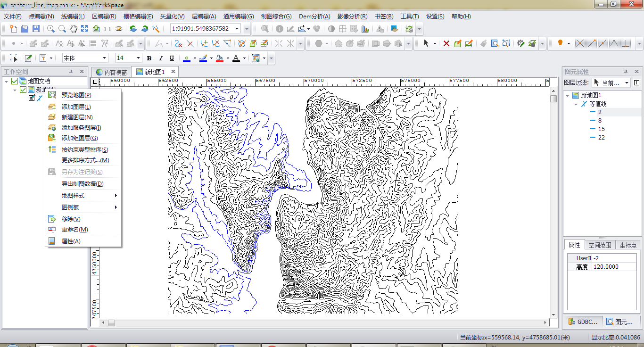
Task: Click the red X delete icon
Action: point(446,43)
